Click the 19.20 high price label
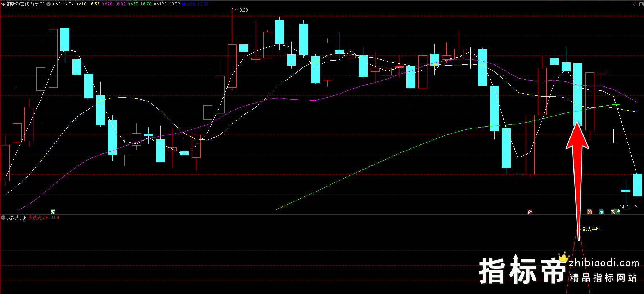 click(x=242, y=10)
